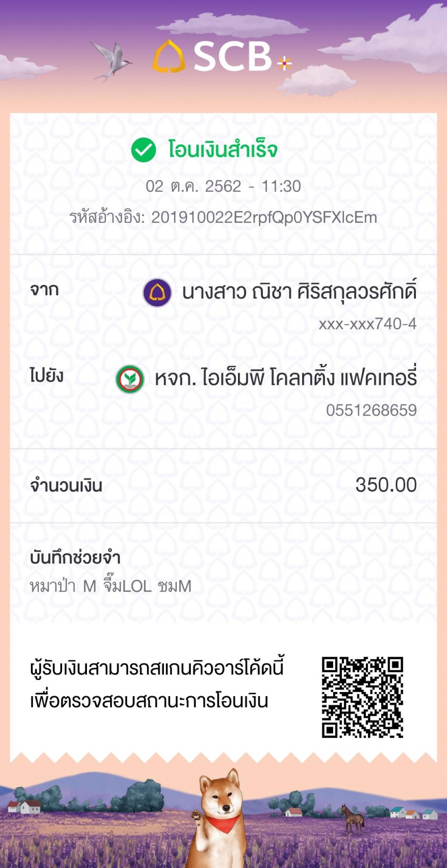Tap the green success checkmark icon

point(143,150)
